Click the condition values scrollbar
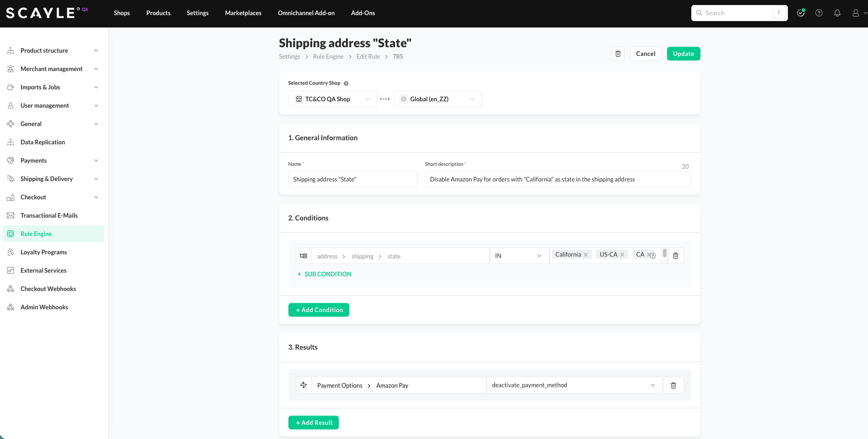 (665, 253)
